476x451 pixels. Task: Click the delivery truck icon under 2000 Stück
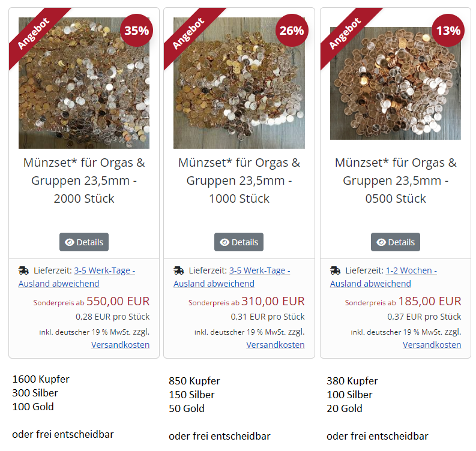[23, 270]
